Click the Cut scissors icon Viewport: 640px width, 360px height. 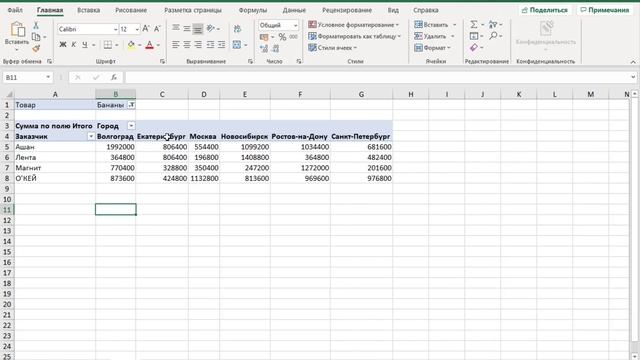point(36,25)
